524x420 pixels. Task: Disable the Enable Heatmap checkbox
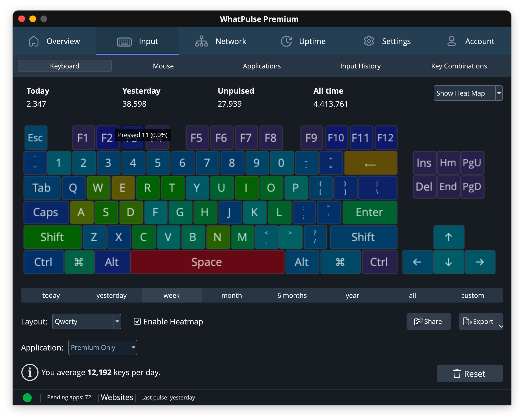pos(137,321)
